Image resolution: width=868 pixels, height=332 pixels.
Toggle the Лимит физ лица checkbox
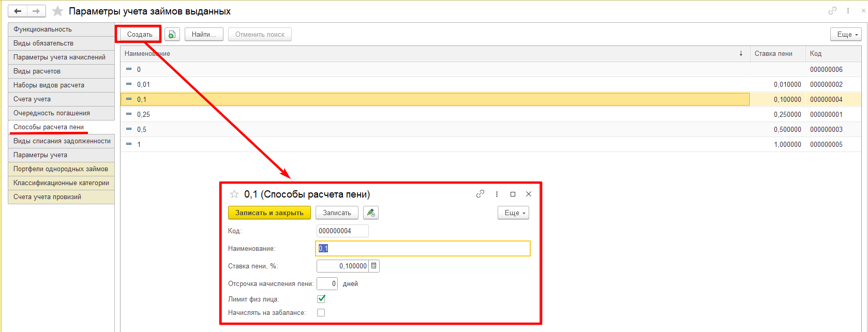[321, 298]
